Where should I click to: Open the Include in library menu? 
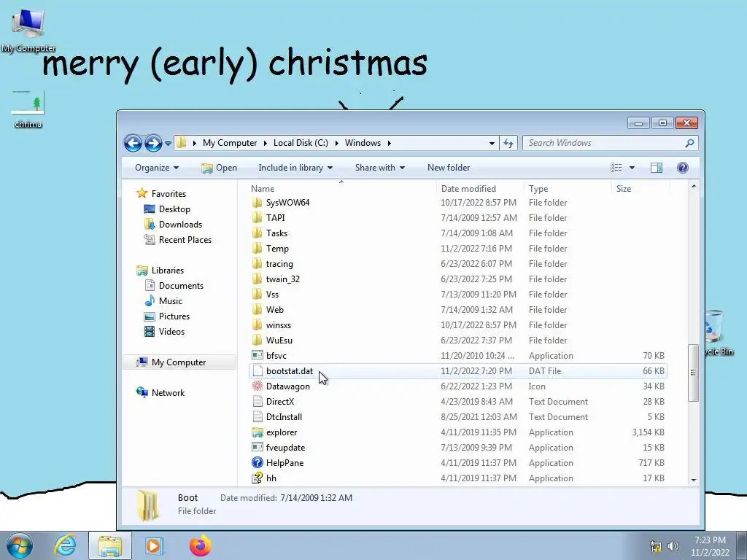(x=295, y=168)
